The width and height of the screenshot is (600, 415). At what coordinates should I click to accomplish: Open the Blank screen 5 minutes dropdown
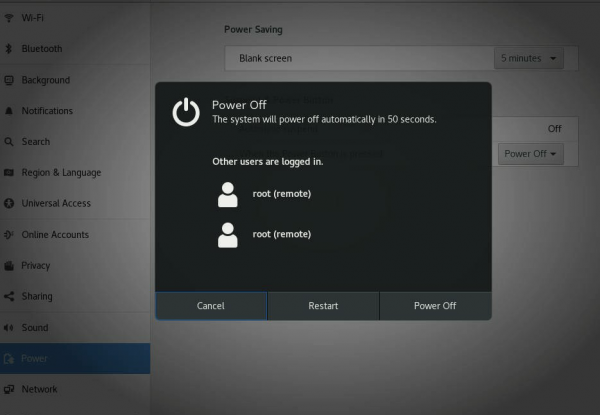click(528, 59)
